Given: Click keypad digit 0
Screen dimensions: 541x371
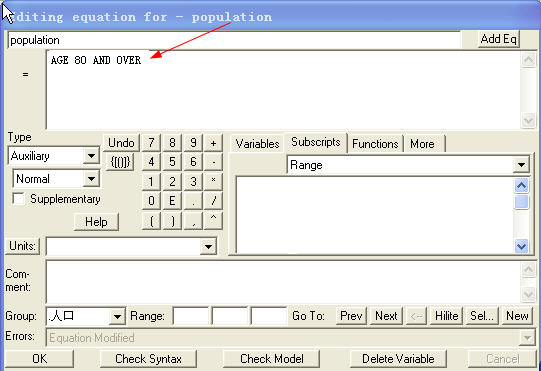Looking at the screenshot, I should tap(151, 201).
